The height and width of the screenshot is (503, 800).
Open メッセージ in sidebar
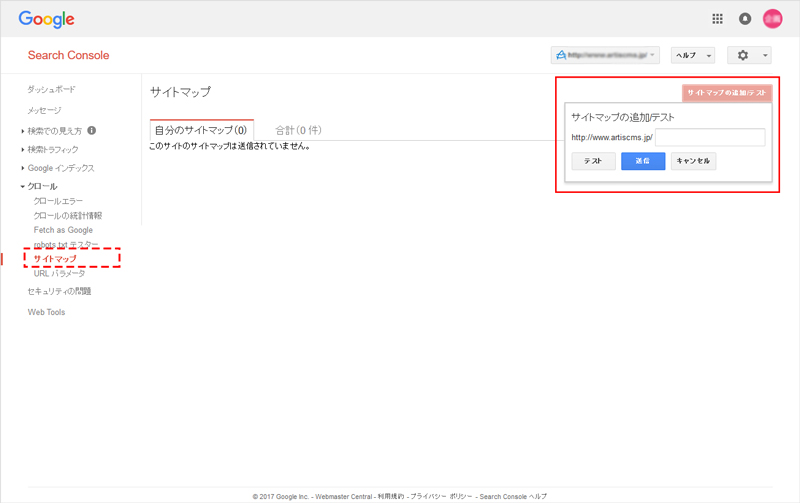pos(44,110)
